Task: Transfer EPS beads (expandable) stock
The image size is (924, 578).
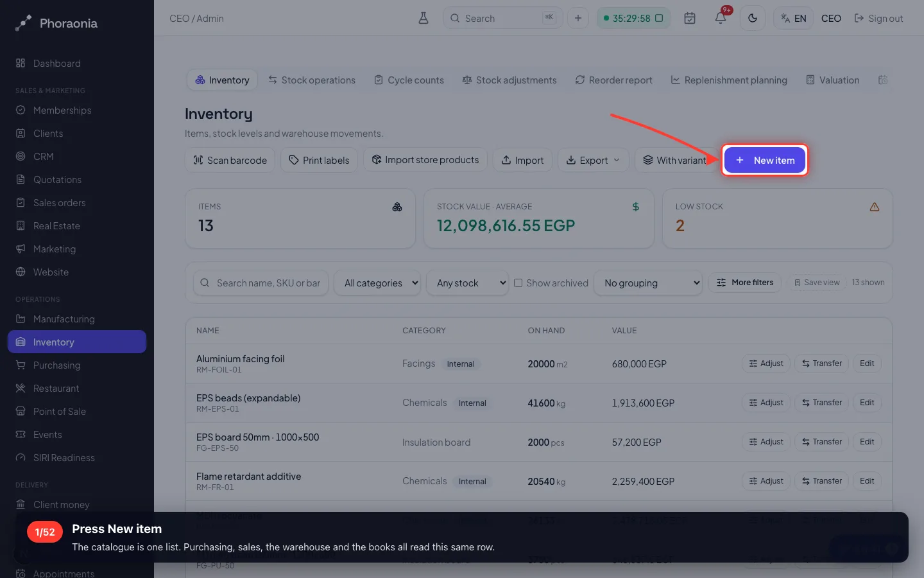Action: point(821,403)
